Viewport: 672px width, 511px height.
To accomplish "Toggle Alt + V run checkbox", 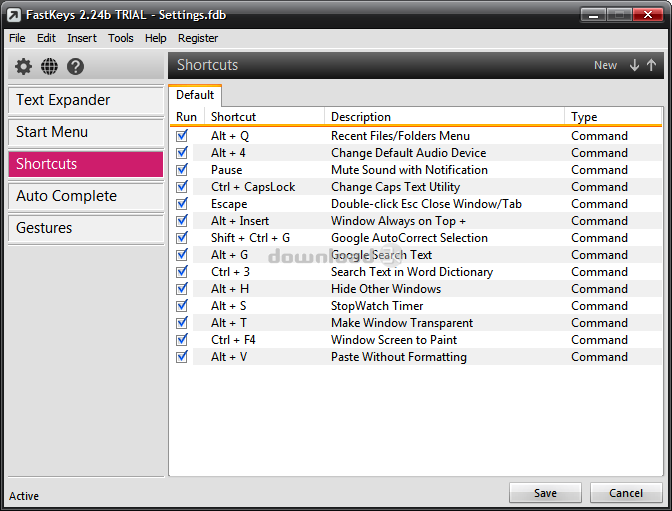I will click(182, 357).
